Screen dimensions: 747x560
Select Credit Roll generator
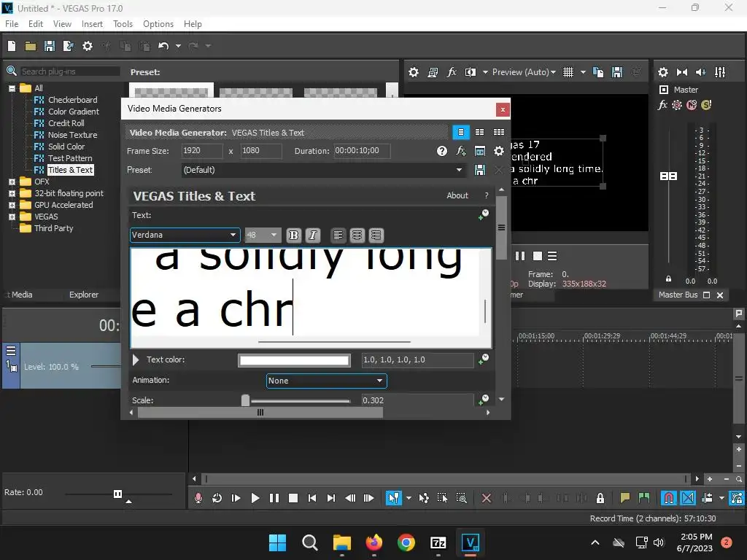click(x=66, y=122)
